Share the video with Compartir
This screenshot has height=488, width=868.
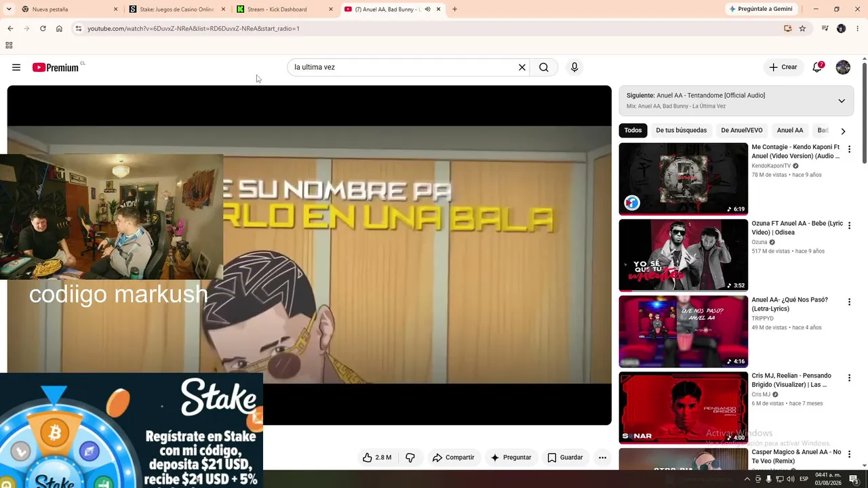coord(454,457)
